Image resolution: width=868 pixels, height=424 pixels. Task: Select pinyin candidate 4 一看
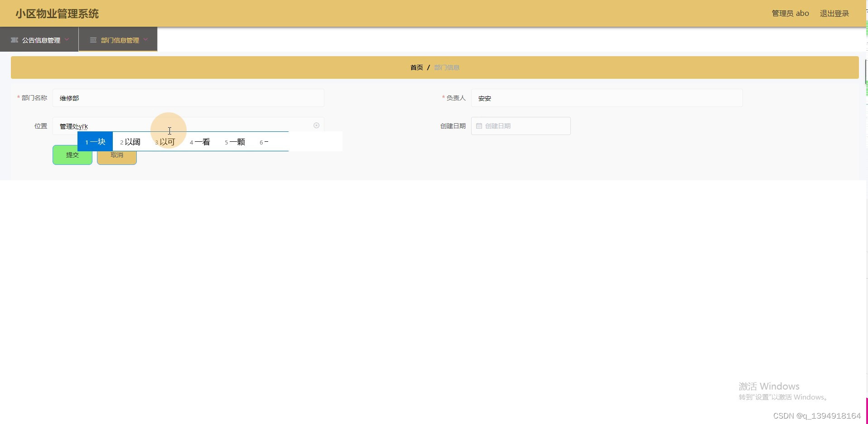200,141
